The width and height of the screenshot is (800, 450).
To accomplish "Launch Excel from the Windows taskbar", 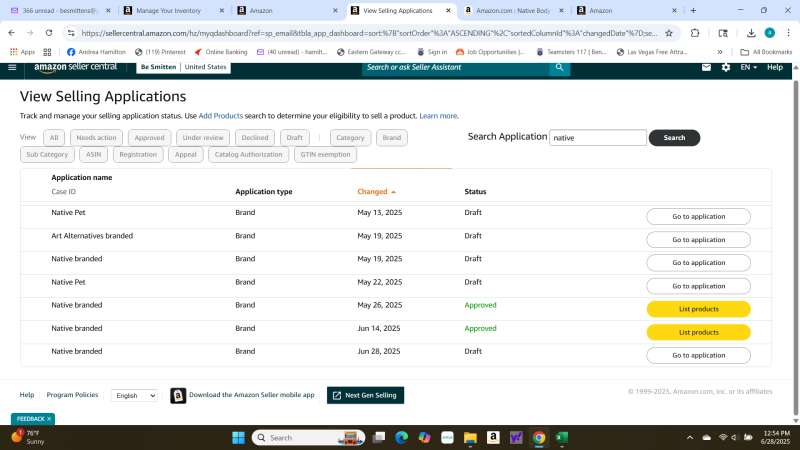I will point(562,437).
